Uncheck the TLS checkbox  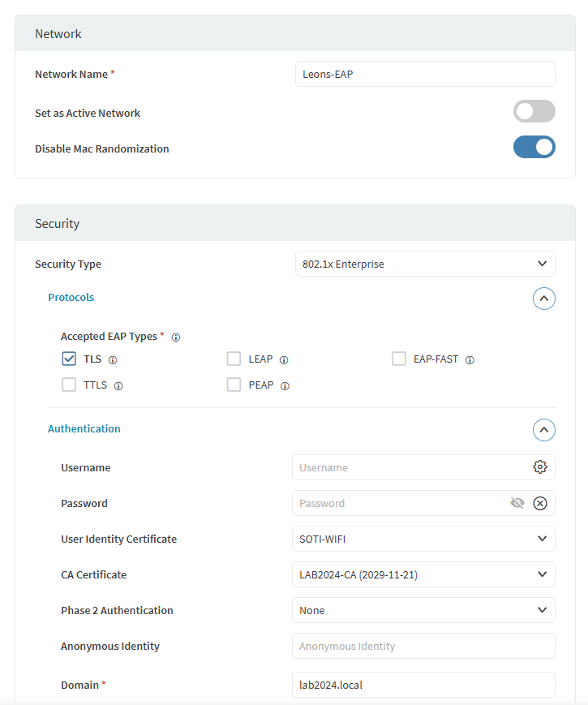coord(69,359)
